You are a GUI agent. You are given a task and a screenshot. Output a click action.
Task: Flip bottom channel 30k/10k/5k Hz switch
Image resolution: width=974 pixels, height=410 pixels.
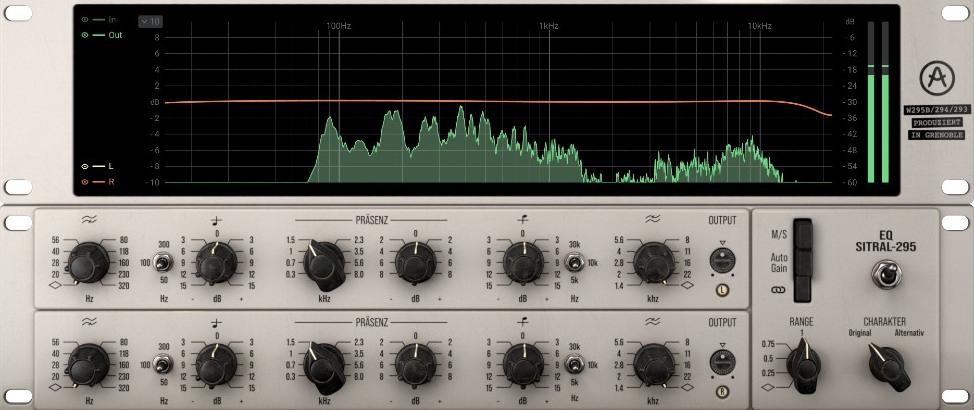(x=574, y=365)
